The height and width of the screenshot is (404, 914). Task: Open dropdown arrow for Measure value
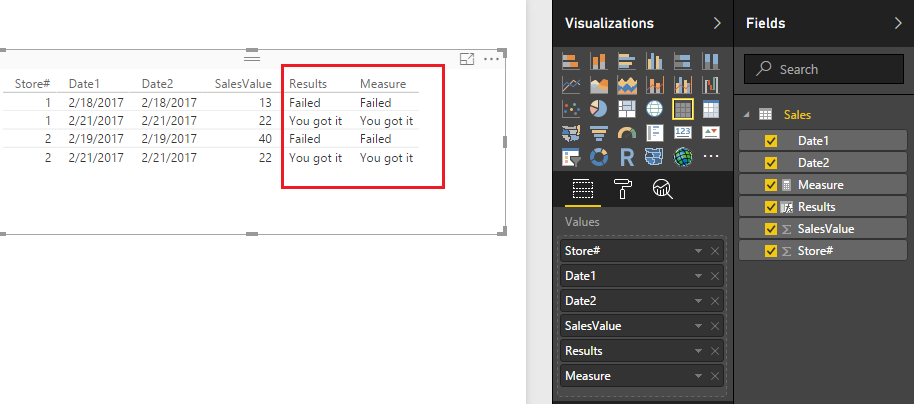(x=698, y=376)
